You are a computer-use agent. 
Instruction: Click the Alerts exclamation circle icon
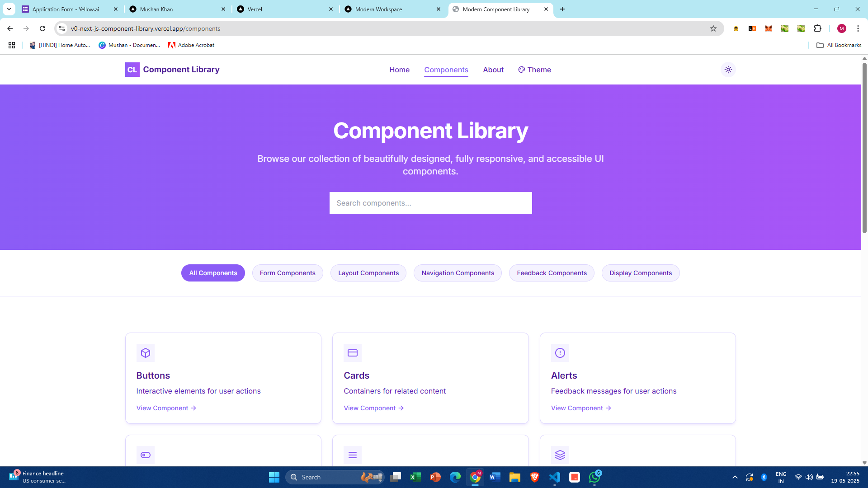point(560,353)
